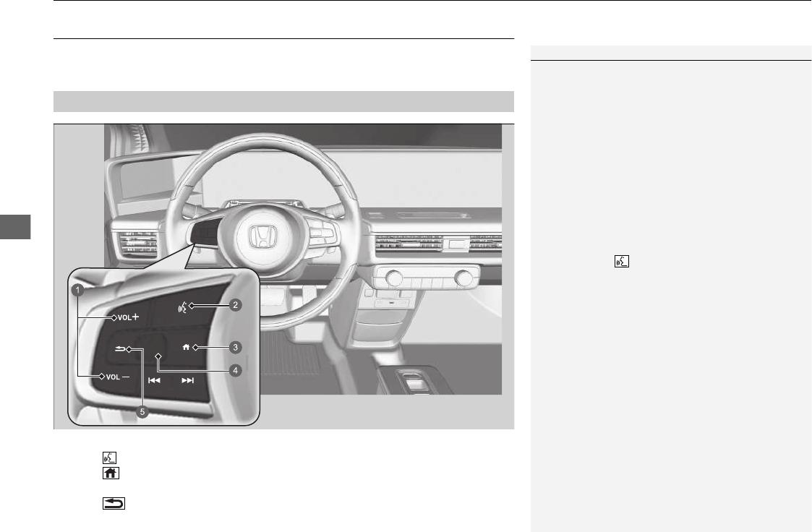Click the voice control icon in the steering wheel inset

tap(182, 307)
